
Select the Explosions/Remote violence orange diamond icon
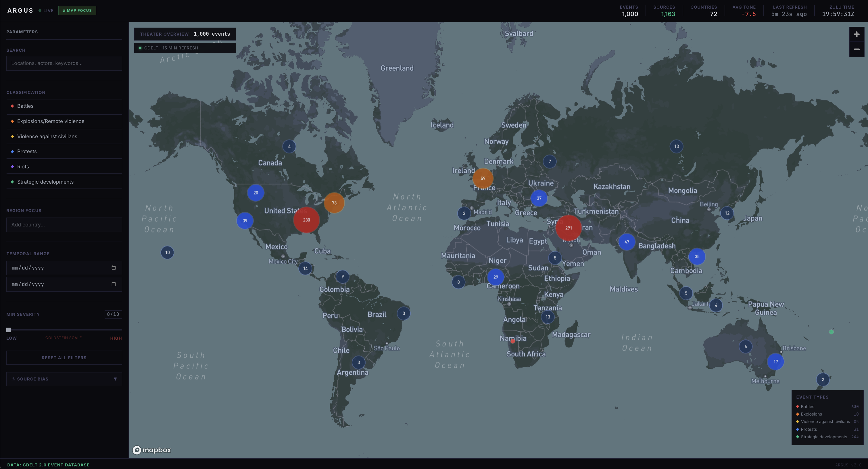[12, 121]
